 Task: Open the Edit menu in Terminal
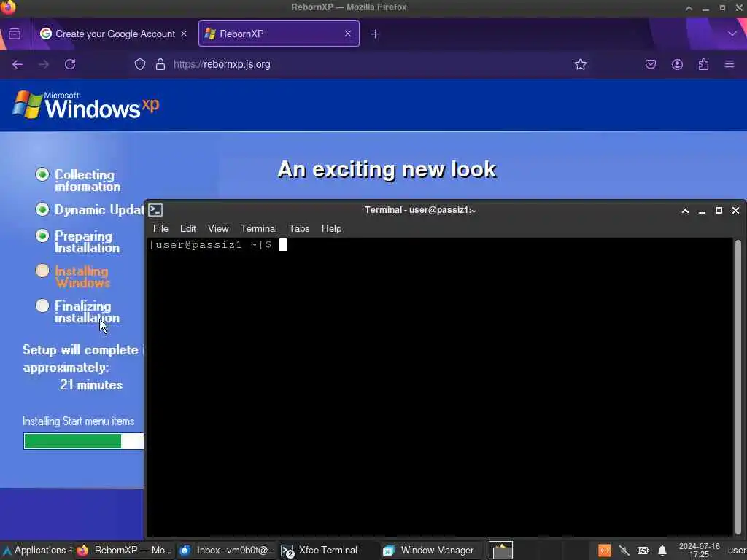[187, 228]
